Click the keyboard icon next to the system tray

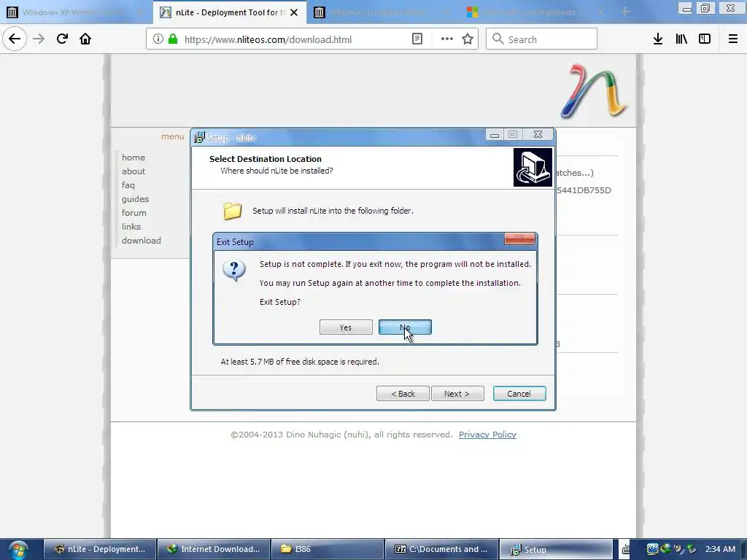(x=625, y=550)
